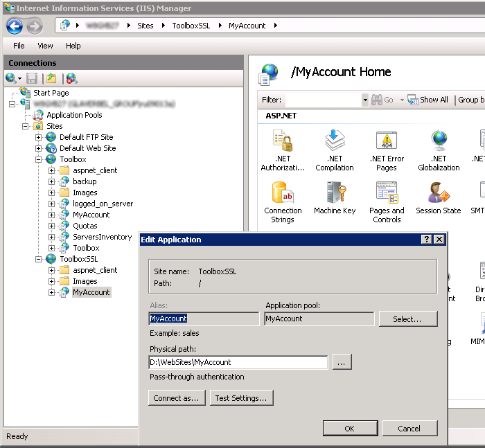The width and height of the screenshot is (485, 448).
Task: Click the Save floppy disk toolbar icon
Action: (32, 78)
